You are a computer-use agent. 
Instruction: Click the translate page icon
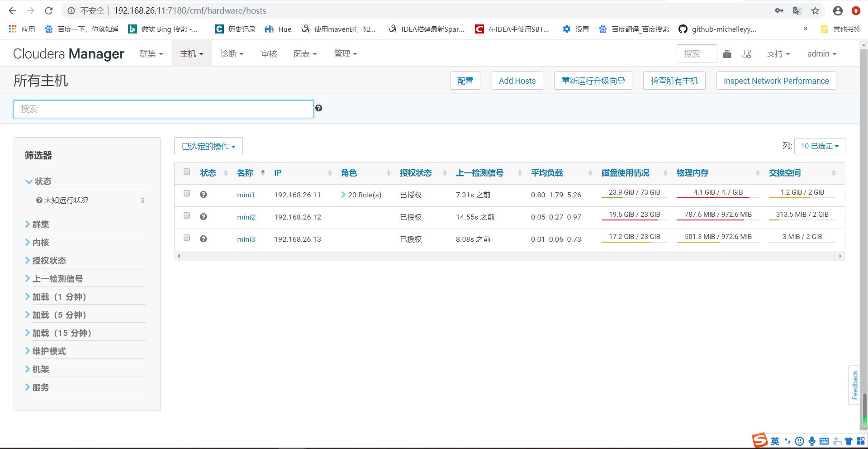(797, 10)
